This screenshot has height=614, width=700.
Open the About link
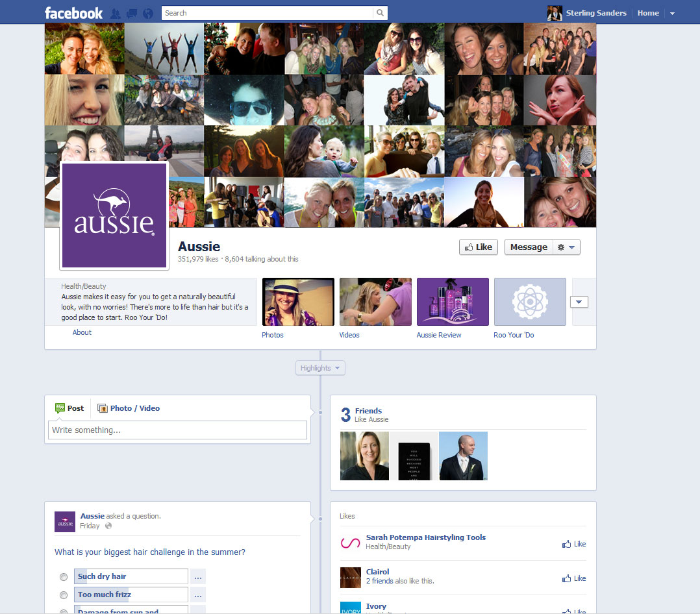82,332
